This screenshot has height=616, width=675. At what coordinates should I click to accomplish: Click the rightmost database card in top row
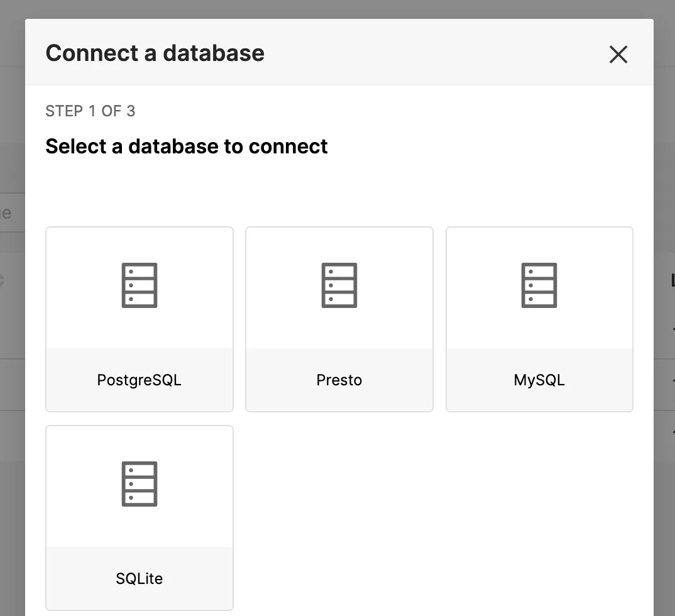point(539,319)
